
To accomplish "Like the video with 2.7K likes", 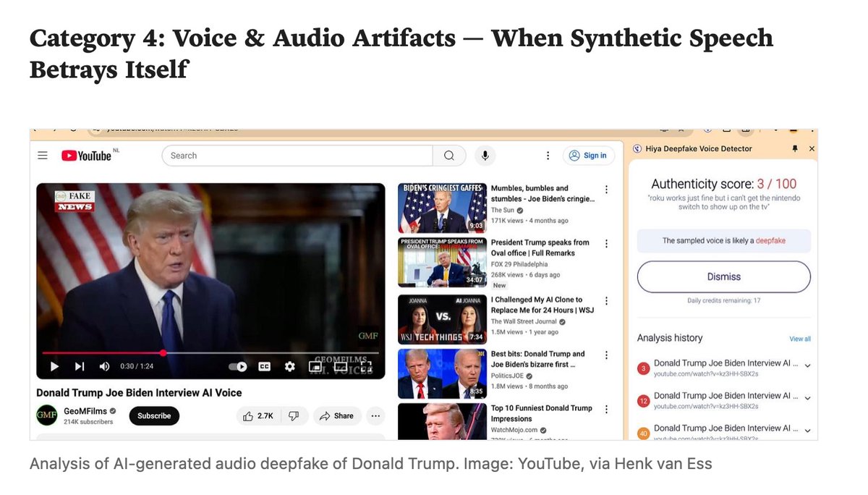I will pyautogui.click(x=258, y=416).
